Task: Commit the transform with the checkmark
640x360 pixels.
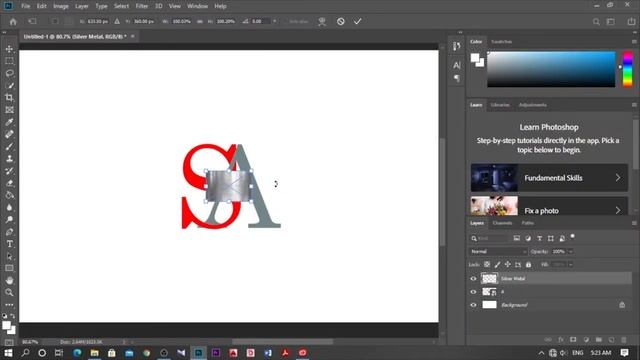Action: (358, 21)
